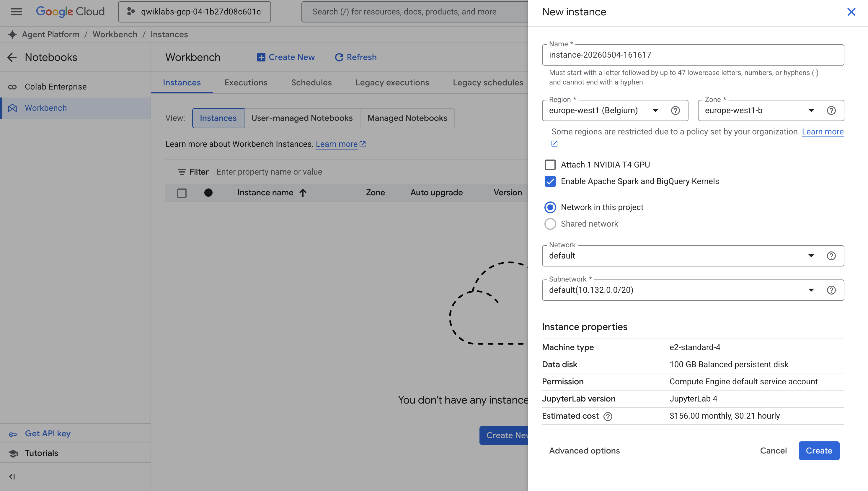Click the Cancel button
868x491 pixels.
(x=773, y=451)
